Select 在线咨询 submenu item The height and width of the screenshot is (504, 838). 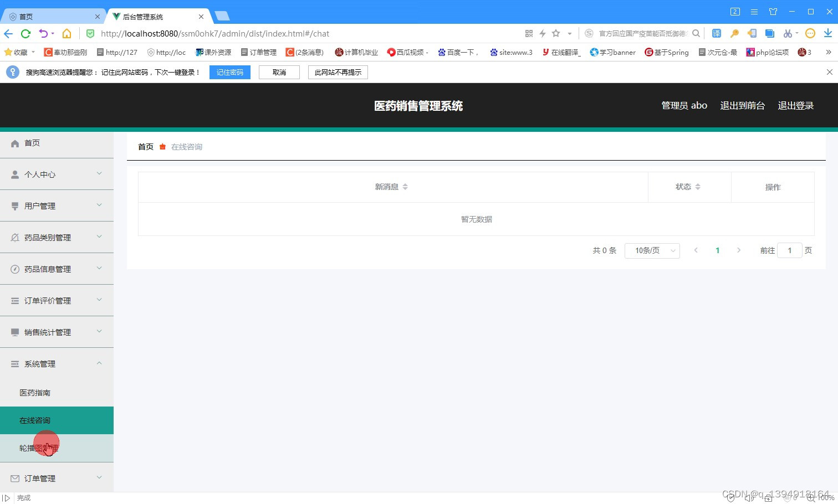click(57, 420)
